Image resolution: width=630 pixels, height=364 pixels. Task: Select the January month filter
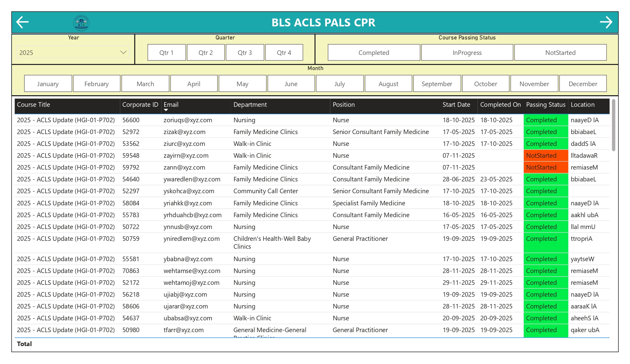tap(48, 84)
